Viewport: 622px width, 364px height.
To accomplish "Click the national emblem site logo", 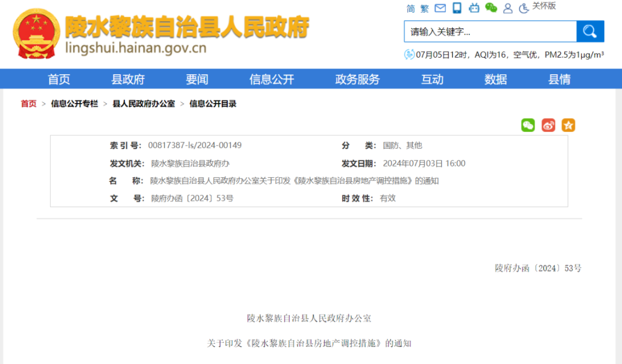I will tap(36, 32).
